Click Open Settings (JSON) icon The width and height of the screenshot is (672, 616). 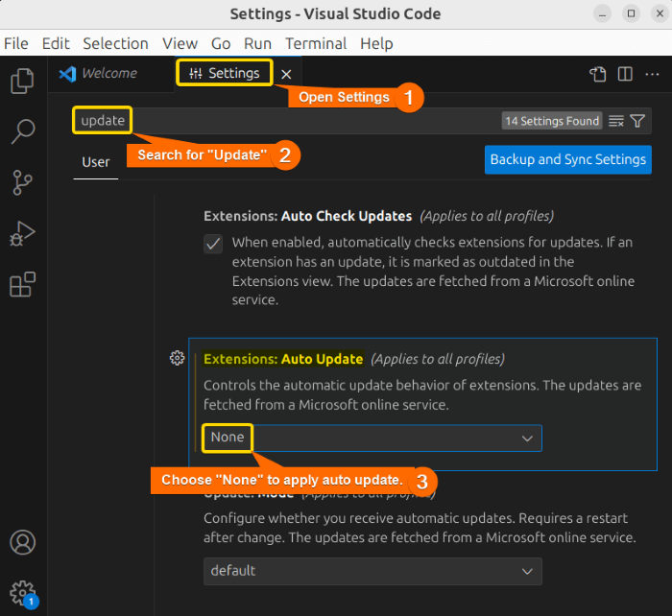597,74
